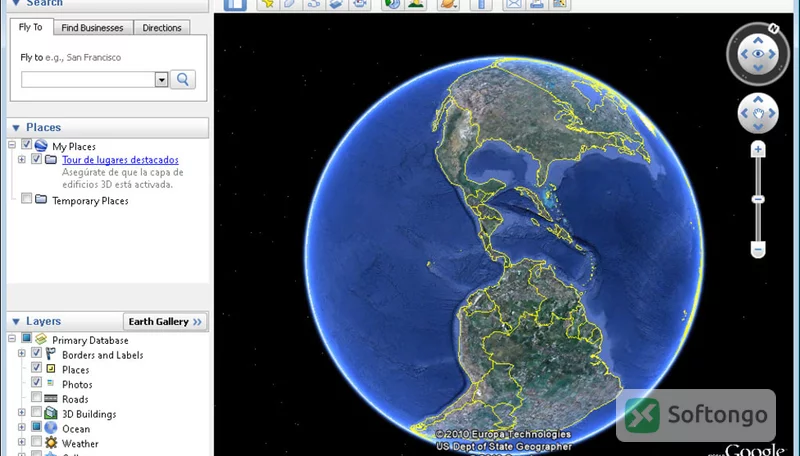800x456 pixels.
Task: Click the My Places globe icon
Action: click(x=41, y=145)
